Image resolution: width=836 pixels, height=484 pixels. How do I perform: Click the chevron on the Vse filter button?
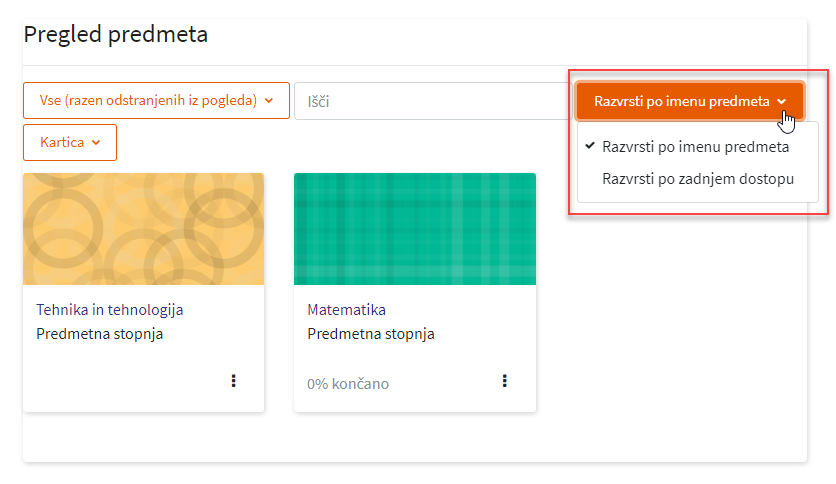tap(269, 101)
